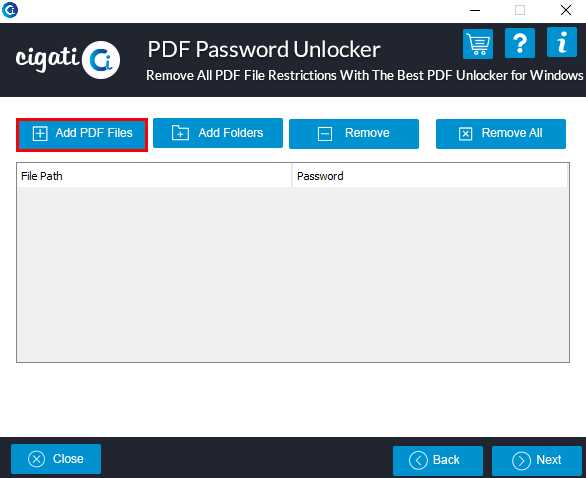This screenshot has width=586, height=478.
Task: Open the shopping cart purchase icon
Action: coord(478,44)
